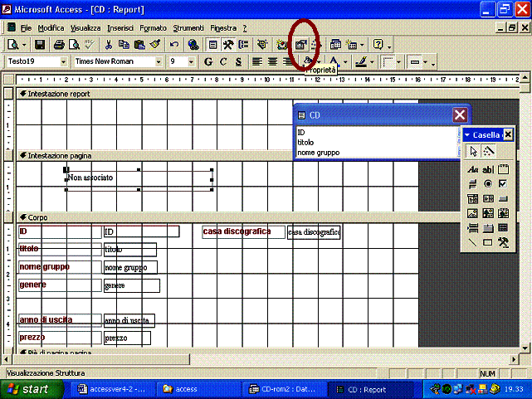The height and width of the screenshot is (399, 532).
Task: Apply fill color paint bucket
Action: click(x=307, y=61)
